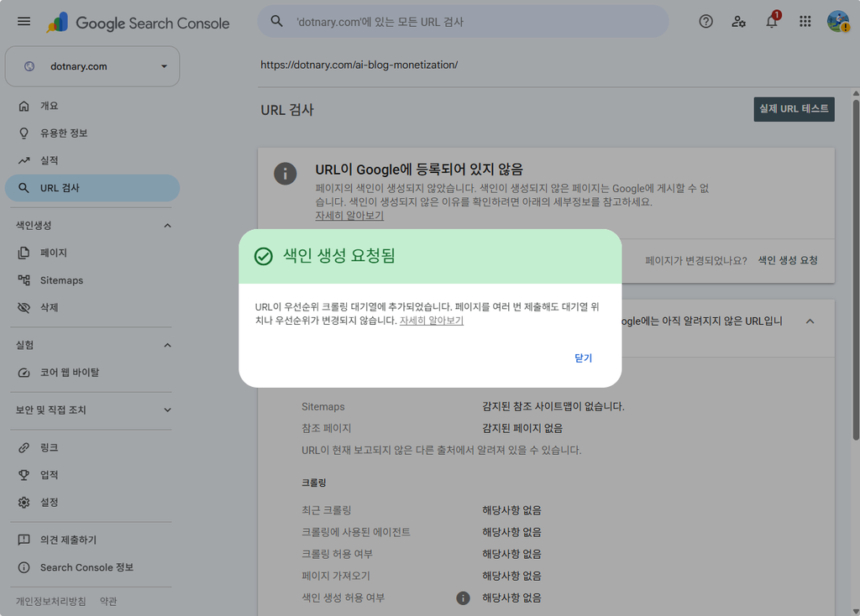Click the Search Console 정보 info icon

tap(24, 567)
